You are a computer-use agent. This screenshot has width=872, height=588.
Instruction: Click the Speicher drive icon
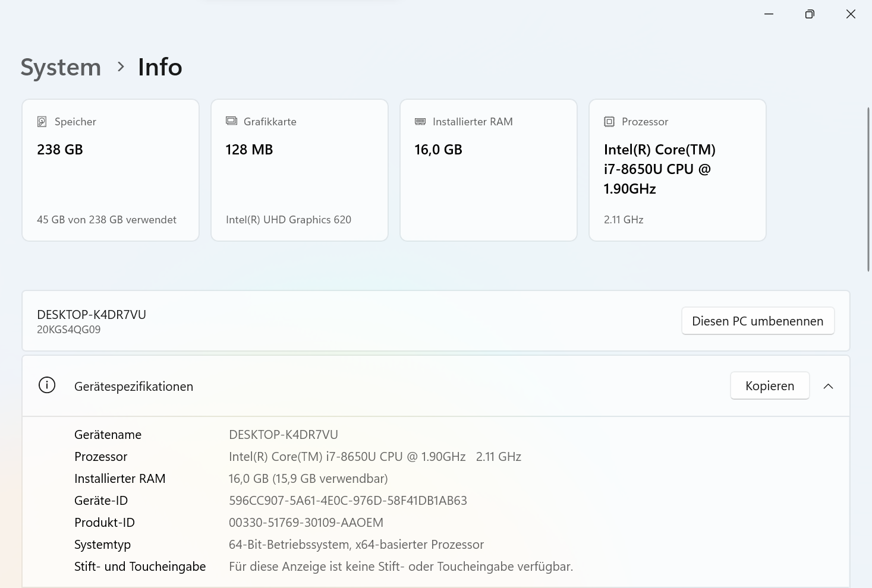pyautogui.click(x=42, y=122)
